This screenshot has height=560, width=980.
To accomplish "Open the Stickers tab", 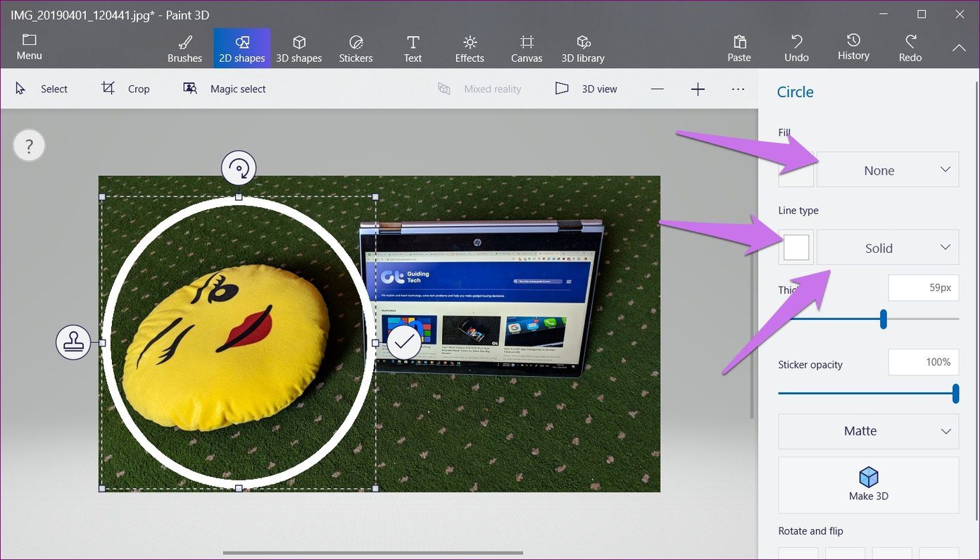I will coord(356,49).
